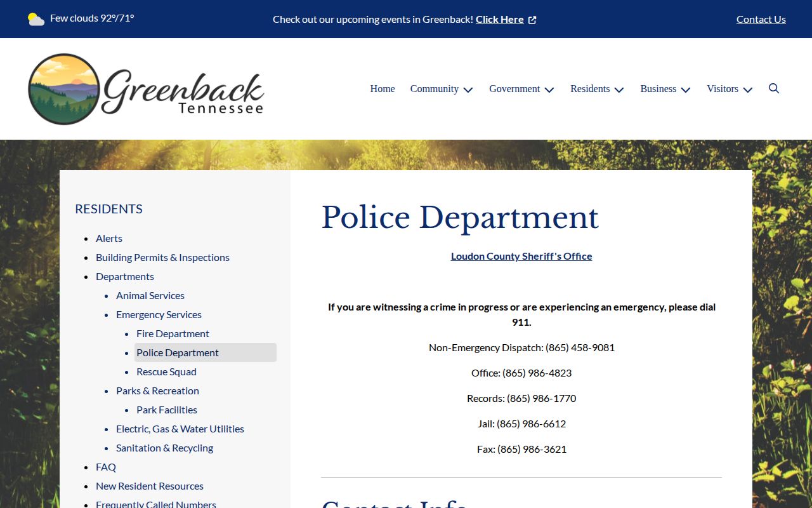Click the Greenback Tennessee logo

pos(146,89)
